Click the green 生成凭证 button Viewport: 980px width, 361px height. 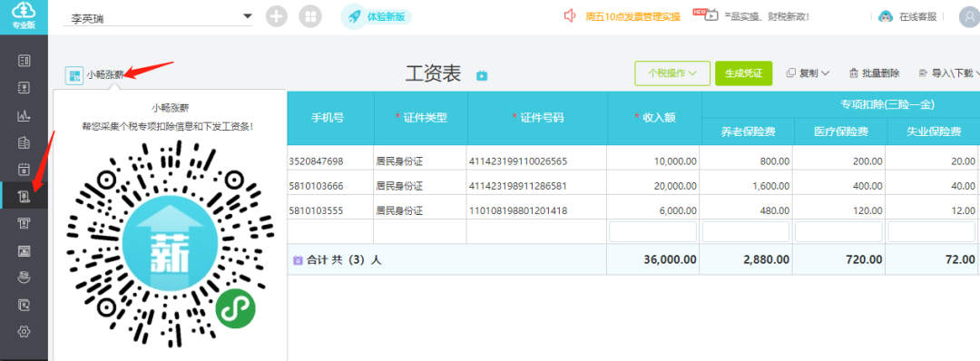(x=744, y=73)
